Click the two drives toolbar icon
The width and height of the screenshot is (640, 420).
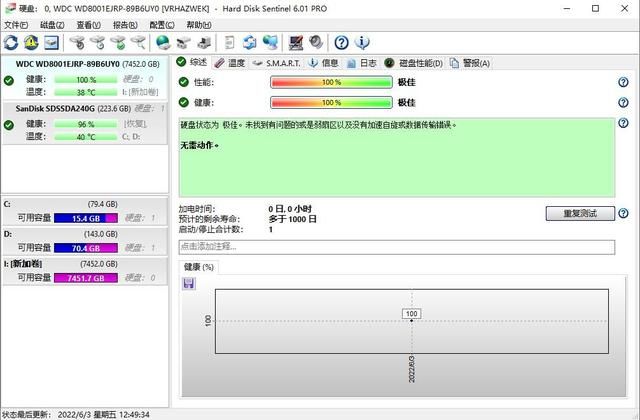[183, 42]
